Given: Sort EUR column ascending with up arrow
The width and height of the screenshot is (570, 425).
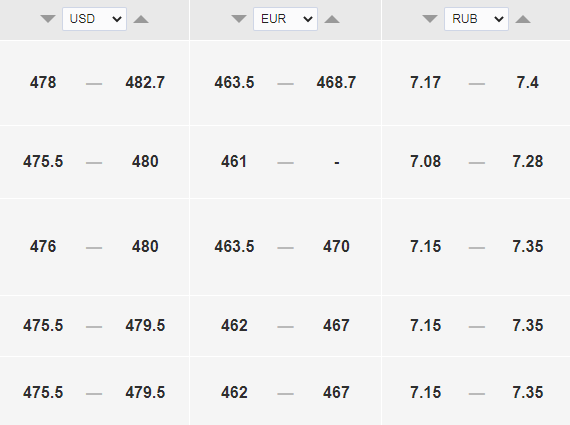Looking at the screenshot, I should click(x=332, y=19).
